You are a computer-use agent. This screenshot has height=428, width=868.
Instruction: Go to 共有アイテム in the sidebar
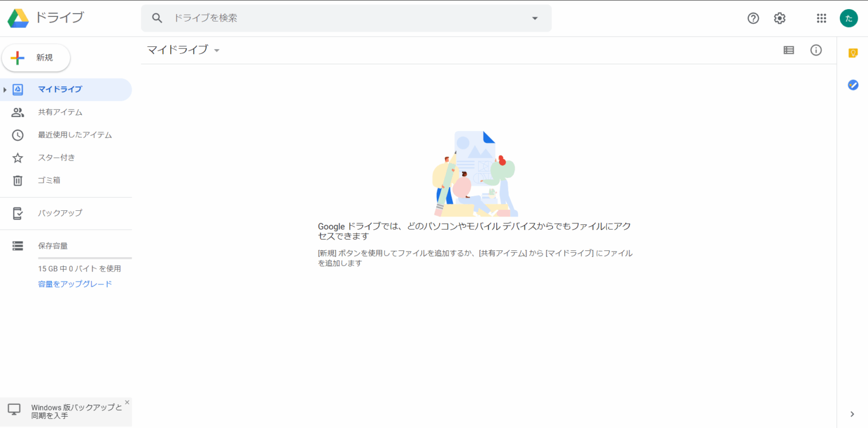(x=60, y=113)
